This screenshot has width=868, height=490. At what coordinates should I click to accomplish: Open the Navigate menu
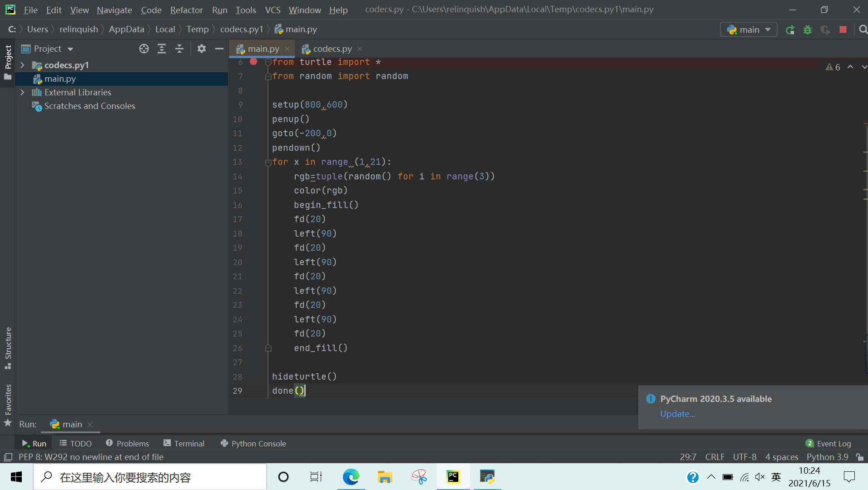[114, 10]
